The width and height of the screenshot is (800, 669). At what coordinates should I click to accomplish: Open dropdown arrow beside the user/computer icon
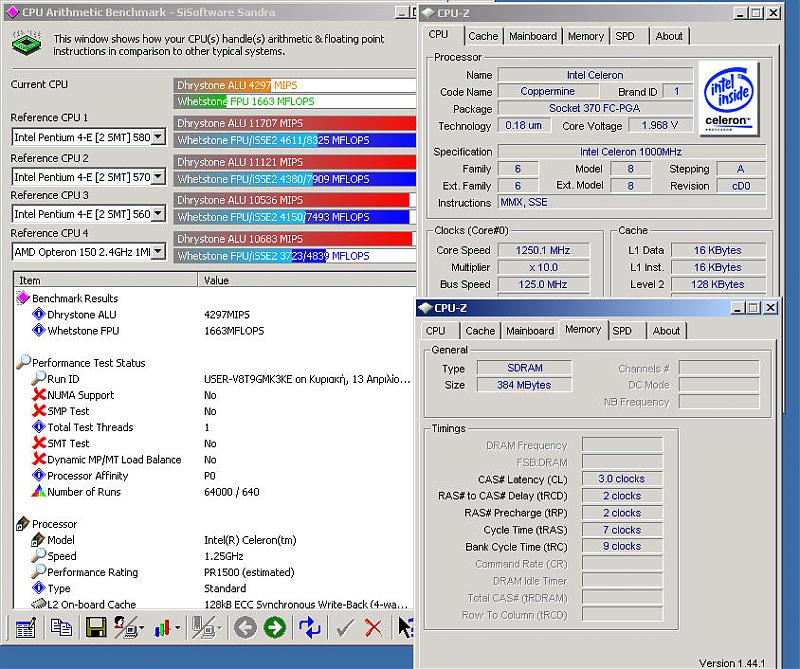coord(141,628)
